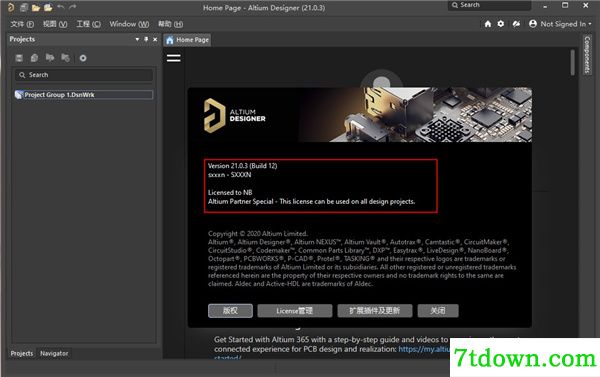Image resolution: width=600 pixels, height=377 pixels.
Task: Open the Projects panel options dropdown arrow
Action: (137, 39)
